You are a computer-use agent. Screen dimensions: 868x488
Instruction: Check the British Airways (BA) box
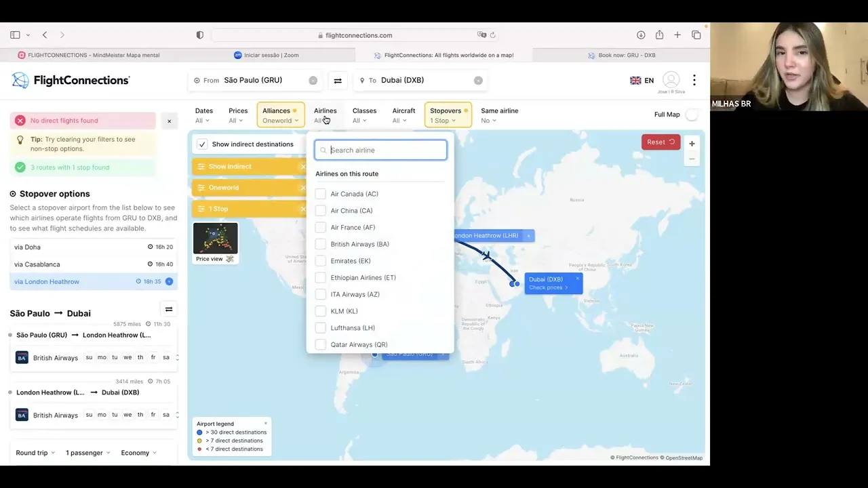(320, 244)
